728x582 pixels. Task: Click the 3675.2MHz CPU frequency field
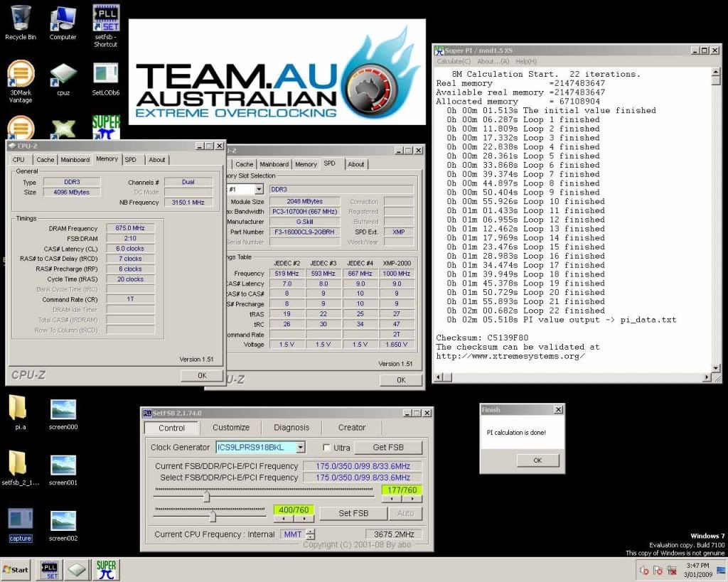coord(394,534)
